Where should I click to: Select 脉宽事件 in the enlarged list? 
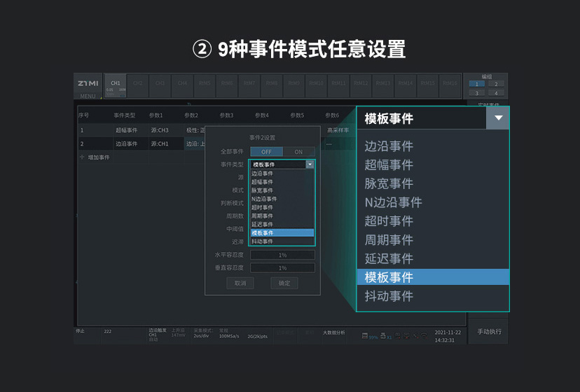[389, 183]
